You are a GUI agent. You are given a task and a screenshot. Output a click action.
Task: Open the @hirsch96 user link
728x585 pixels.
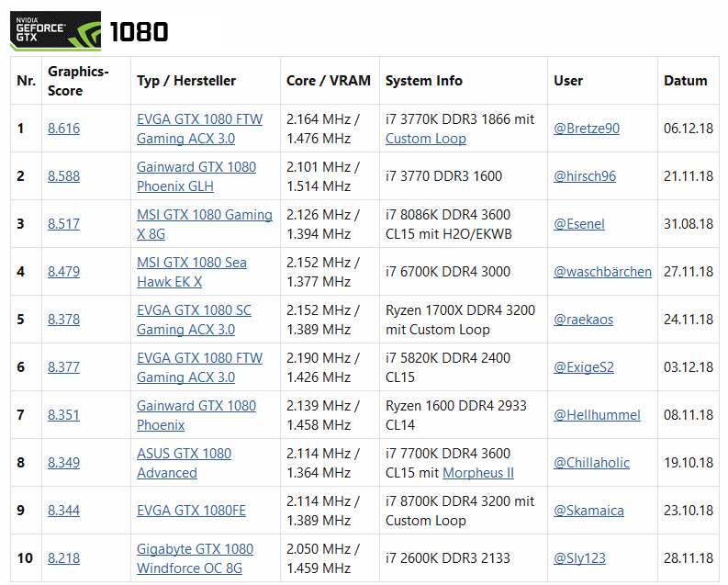pos(585,176)
